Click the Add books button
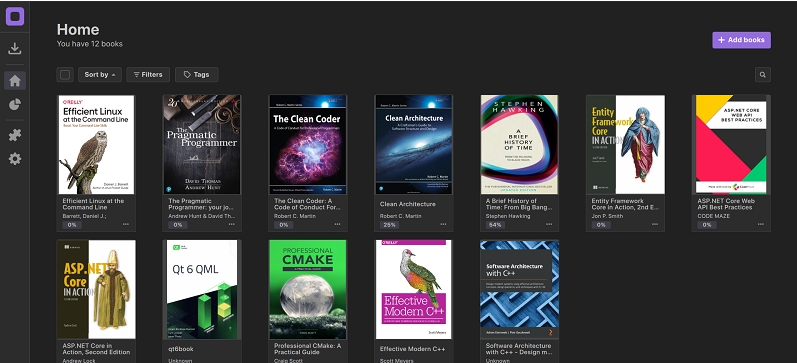This screenshot has width=797, height=363. [x=741, y=40]
